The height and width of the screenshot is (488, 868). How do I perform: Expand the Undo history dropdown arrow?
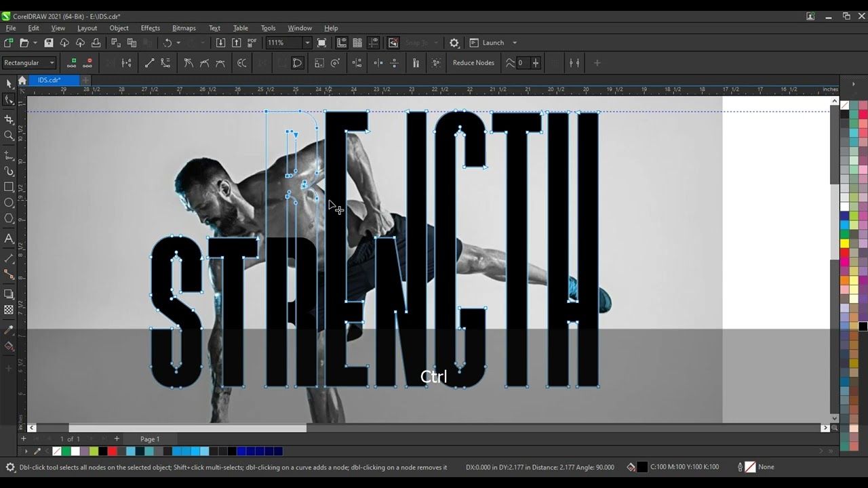[x=178, y=43]
